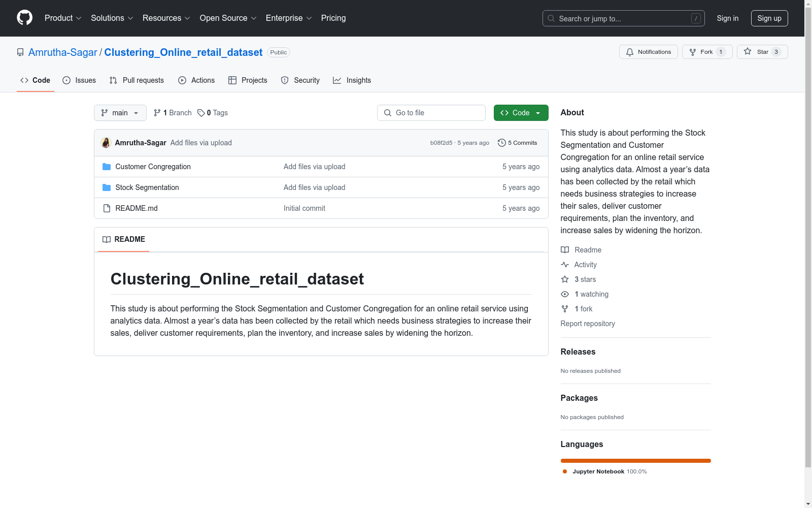This screenshot has width=812, height=508.
Task: Focus the Search or jump to field
Action: point(624,18)
